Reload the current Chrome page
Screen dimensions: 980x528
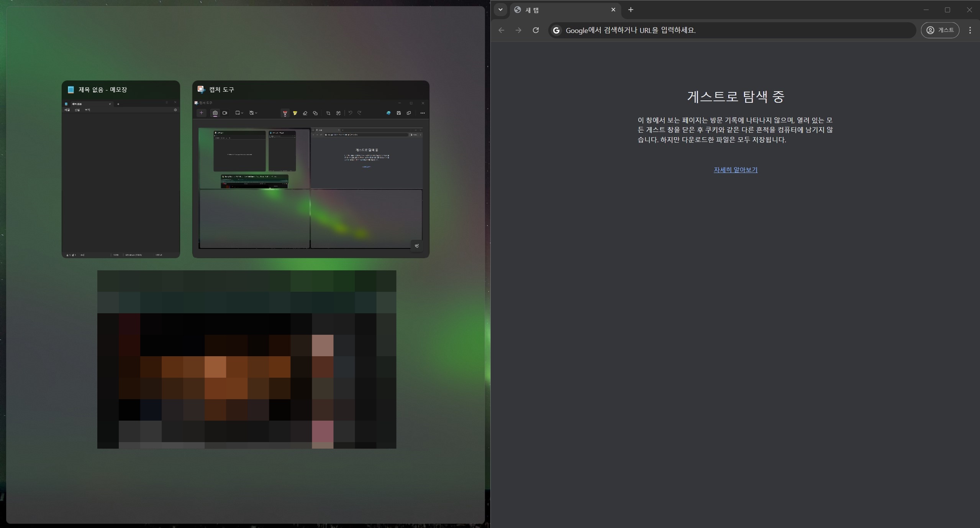pyautogui.click(x=536, y=30)
